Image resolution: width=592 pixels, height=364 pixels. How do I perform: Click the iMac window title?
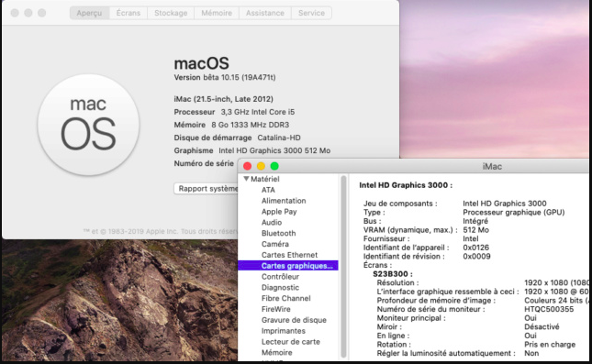click(x=492, y=166)
